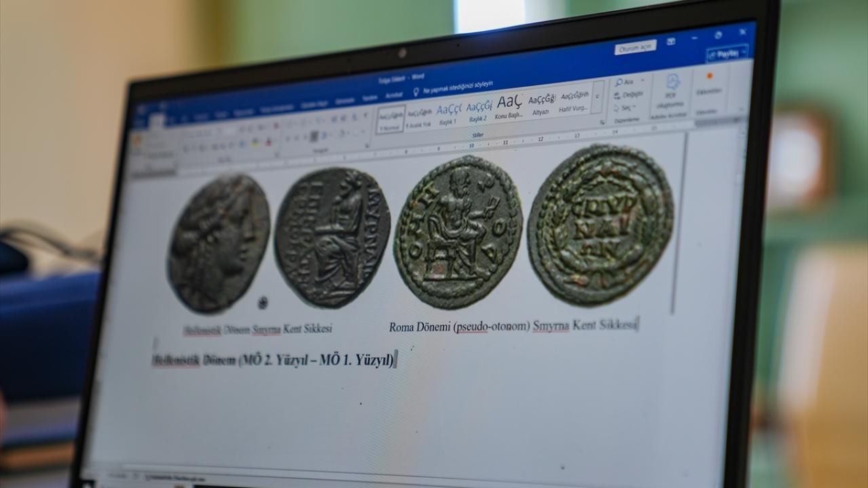Click the red Font Color button
Viewport: 868px width, 488px height.
coord(269,141)
